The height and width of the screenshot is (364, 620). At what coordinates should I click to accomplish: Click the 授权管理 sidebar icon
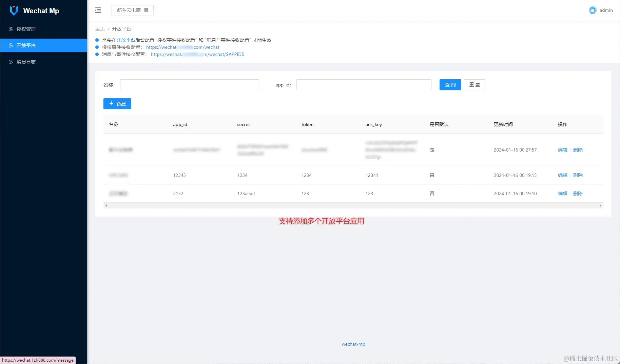[11, 29]
